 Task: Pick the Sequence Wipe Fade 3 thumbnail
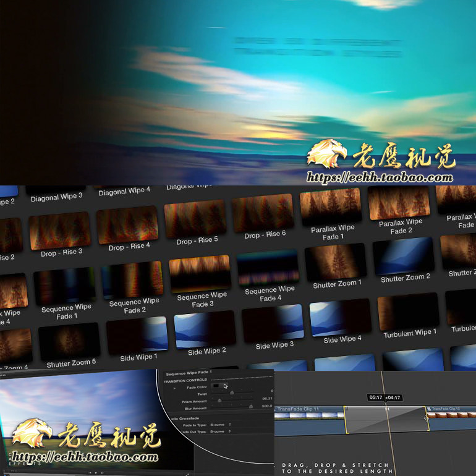pyautogui.click(x=200, y=274)
